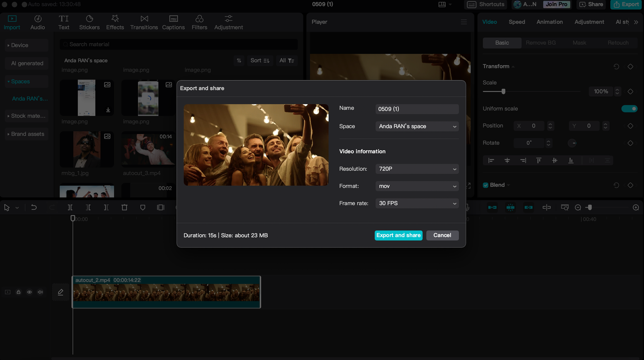Turn off the Uniform scale switch
This screenshot has width=644, height=360.
(629, 109)
